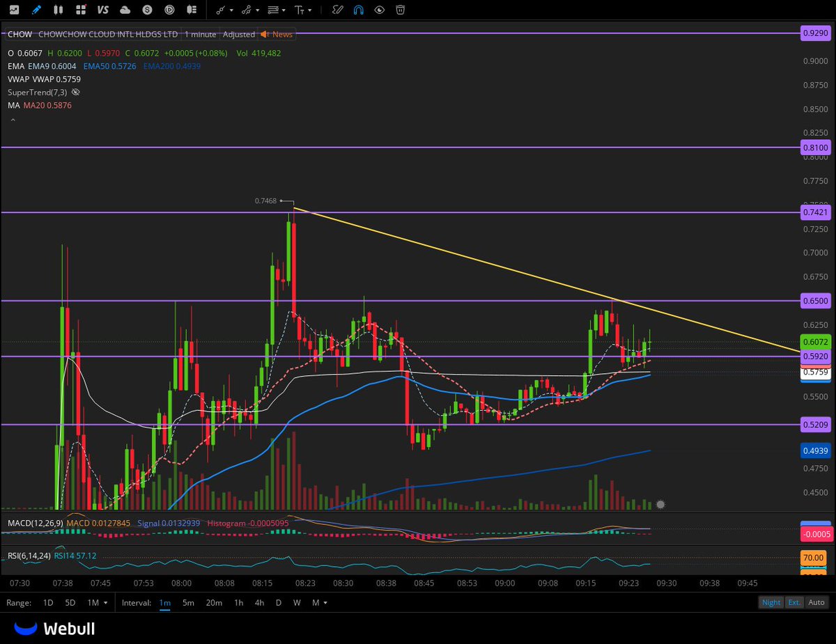Click the orange News speaker icon
The width and height of the screenshot is (836, 644).
pyautogui.click(x=265, y=33)
